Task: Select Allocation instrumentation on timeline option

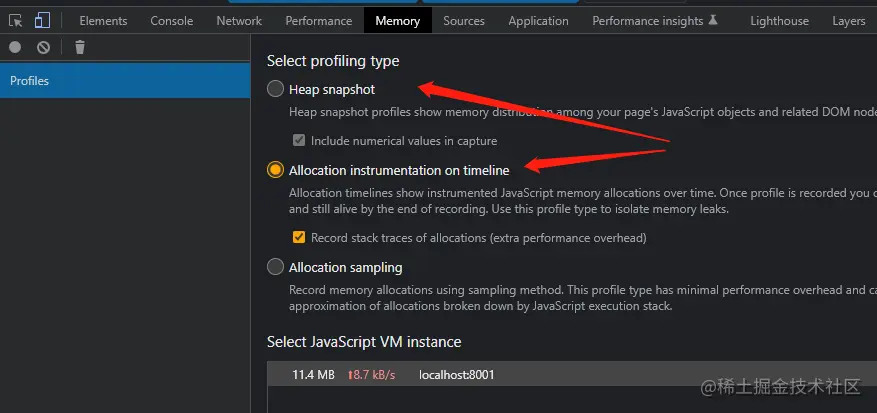Action: click(x=275, y=170)
